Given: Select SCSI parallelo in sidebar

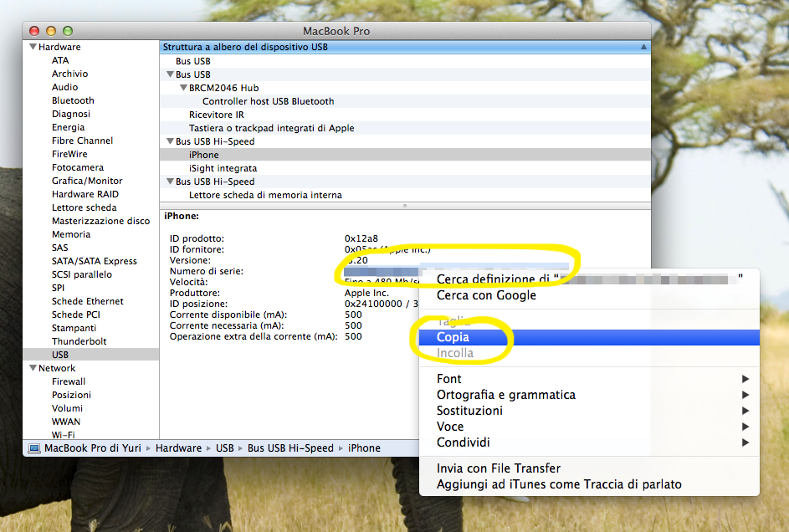Looking at the screenshot, I should coord(81,274).
